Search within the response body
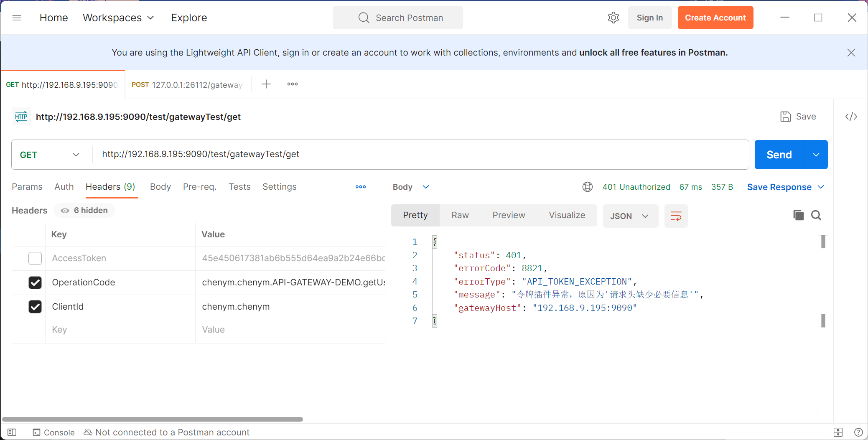The image size is (868, 440). pos(816,215)
